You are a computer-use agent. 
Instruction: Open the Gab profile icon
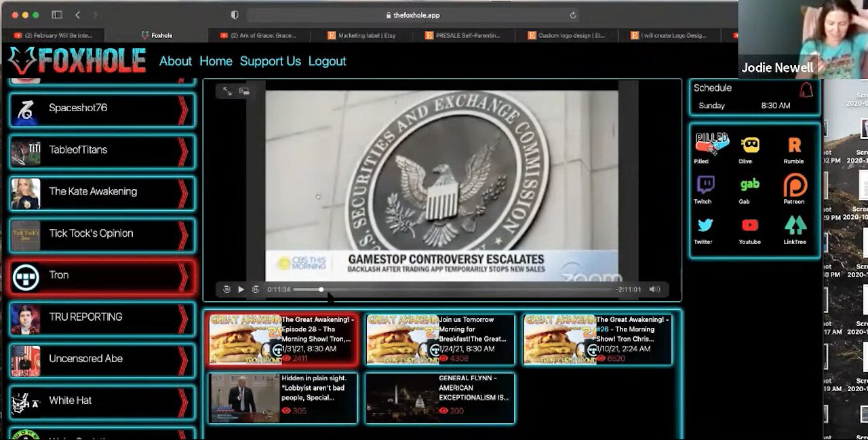(749, 184)
